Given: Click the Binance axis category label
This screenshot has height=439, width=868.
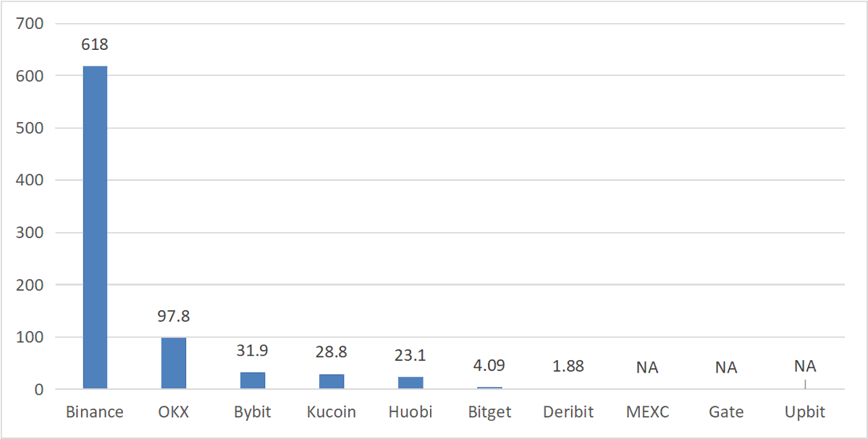Looking at the screenshot, I should point(95,412).
